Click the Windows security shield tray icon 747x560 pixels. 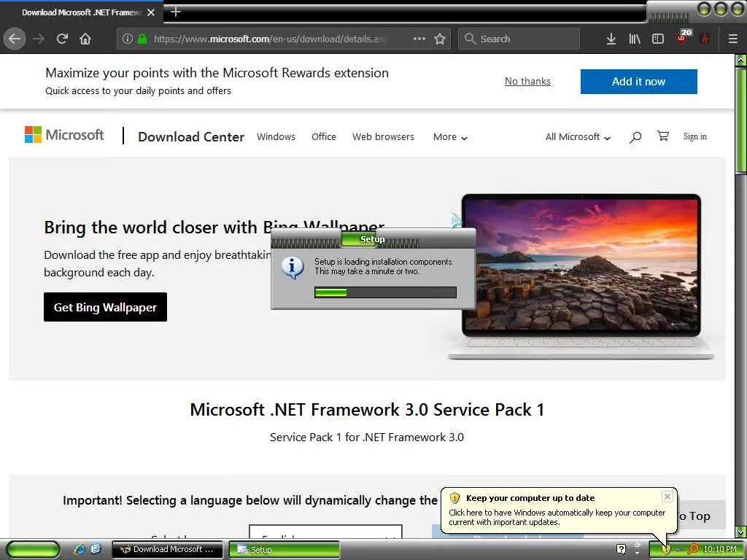click(x=666, y=550)
